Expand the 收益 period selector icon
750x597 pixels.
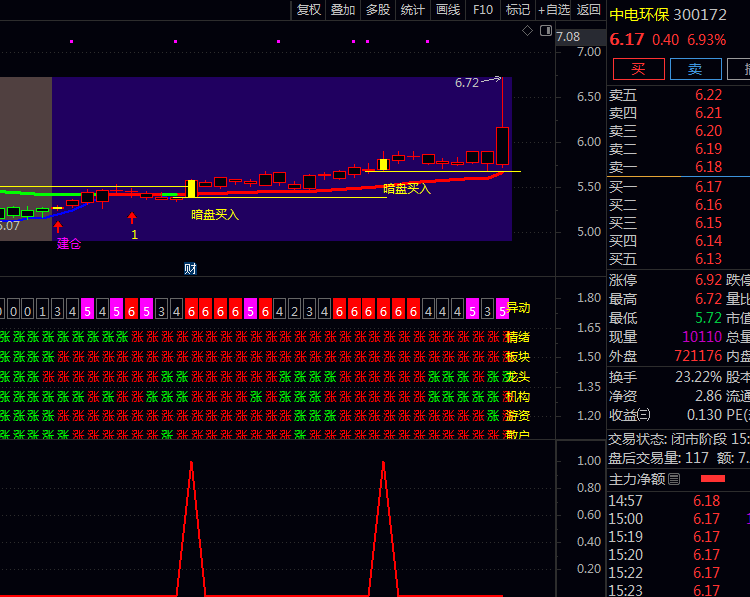[x=643, y=415]
